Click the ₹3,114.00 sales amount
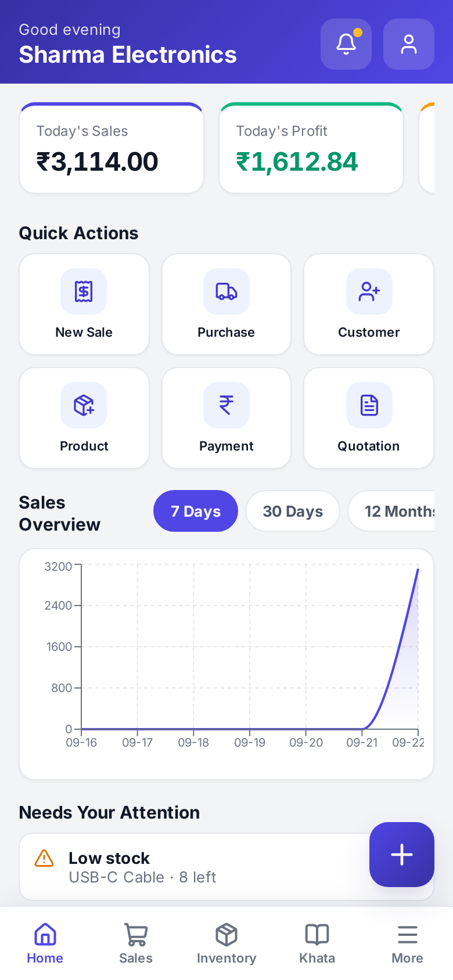 click(x=97, y=161)
